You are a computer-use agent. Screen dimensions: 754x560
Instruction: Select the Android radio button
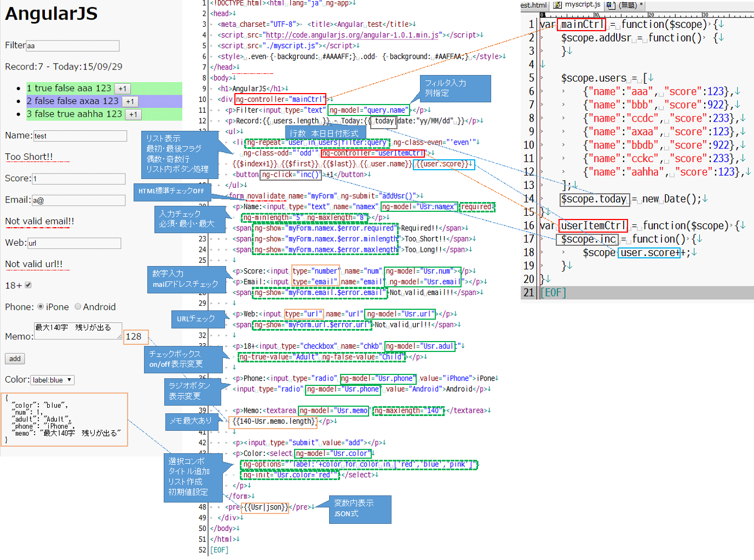78,307
